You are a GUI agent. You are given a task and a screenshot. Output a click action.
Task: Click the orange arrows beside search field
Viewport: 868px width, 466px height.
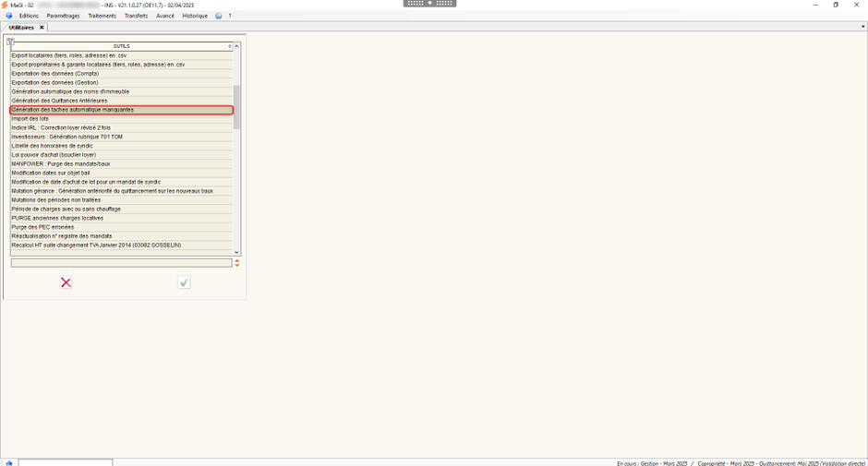coord(237,263)
